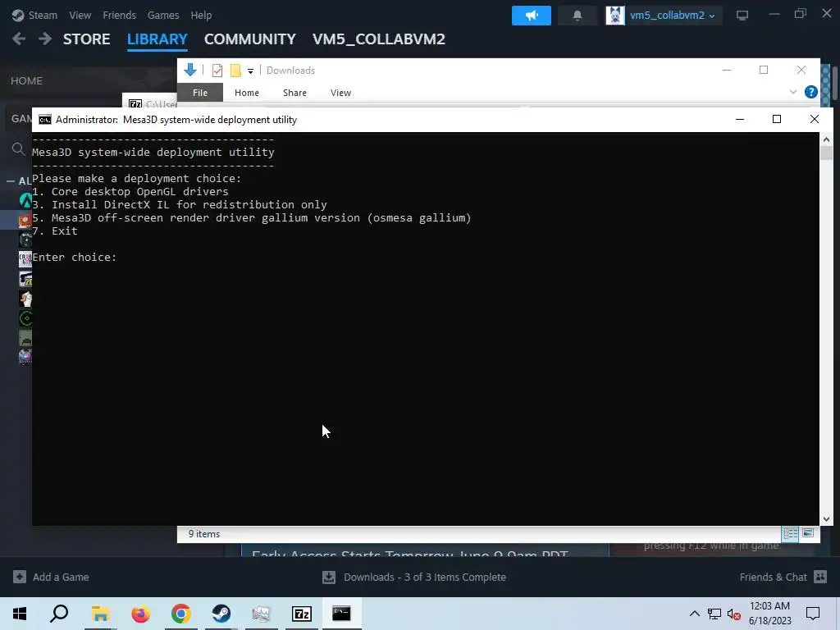Open the Windows Start menu
The image size is (840, 630).
[x=20, y=614]
